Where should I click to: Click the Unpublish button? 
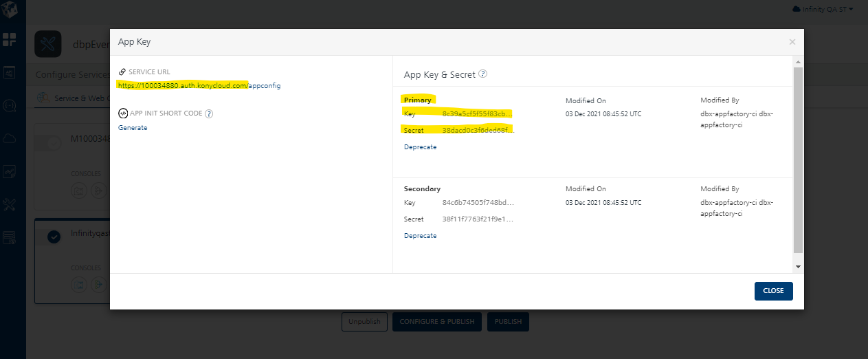pos(364,322)
